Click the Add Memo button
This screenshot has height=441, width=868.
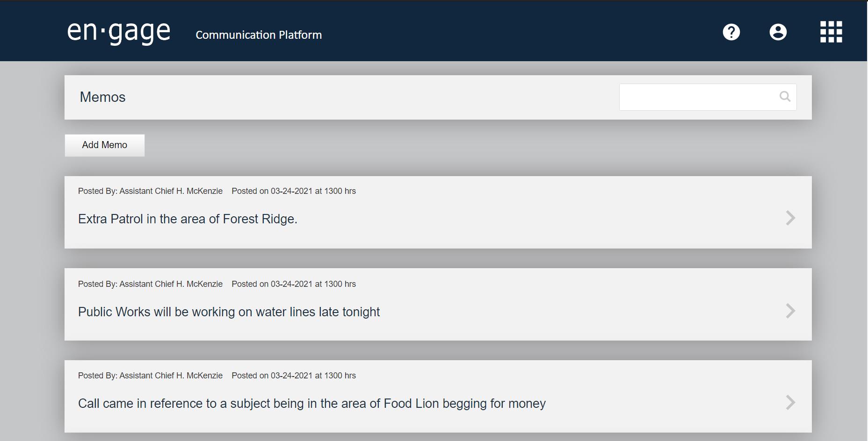(x=105, y=145)
